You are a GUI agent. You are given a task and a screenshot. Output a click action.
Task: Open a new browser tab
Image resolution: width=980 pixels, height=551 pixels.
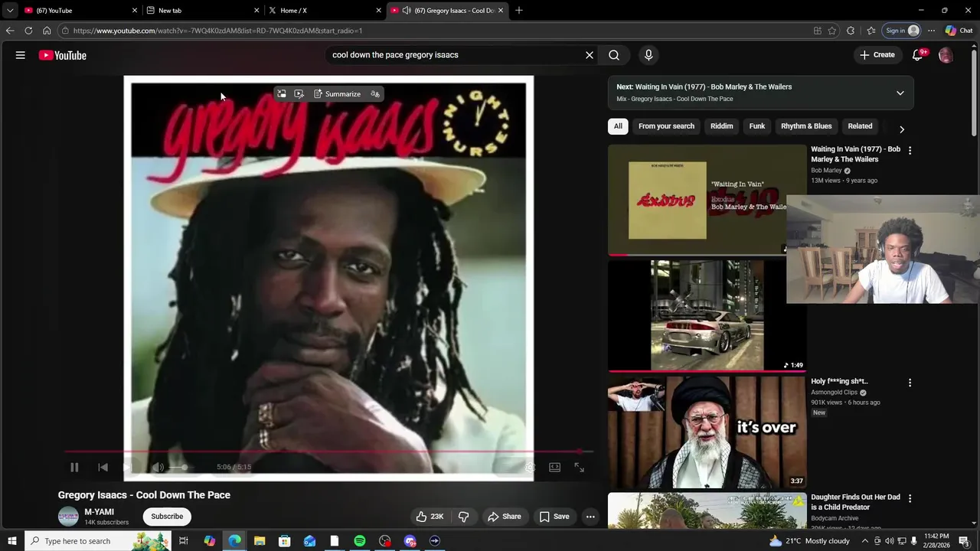pos(519,10)
